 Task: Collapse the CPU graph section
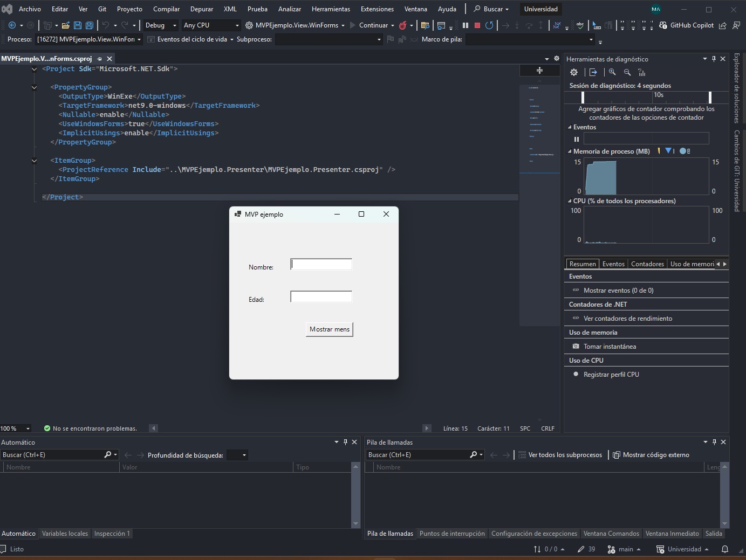(570, 201)
